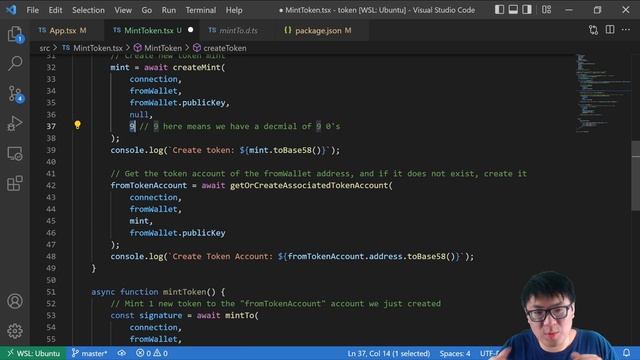Viewport: 640px width, 360px height.
Task: Click the 'mint,' argument on line 45
Action: click(x=141, y=221)
